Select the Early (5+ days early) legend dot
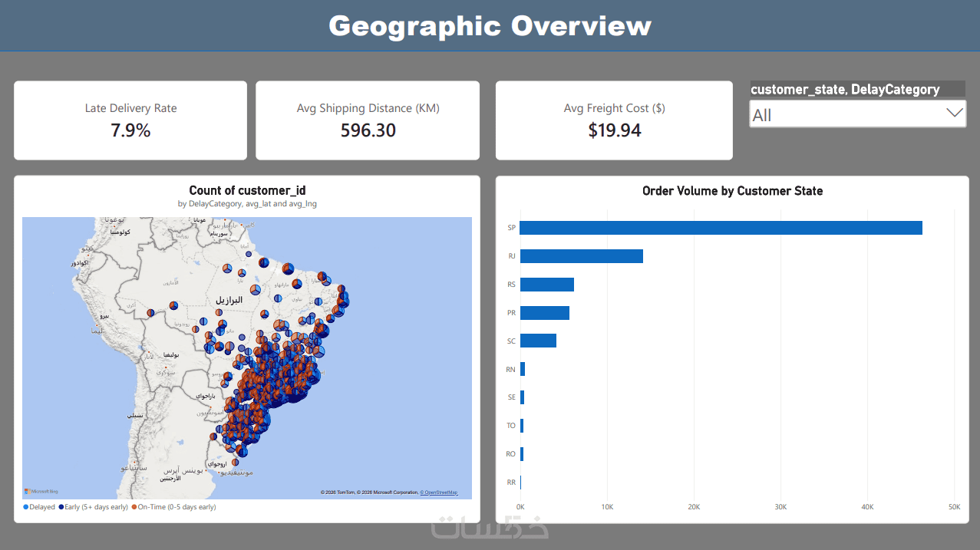This screenshot has width=980, height=550. pyautogui.click(x=61, y=507)
